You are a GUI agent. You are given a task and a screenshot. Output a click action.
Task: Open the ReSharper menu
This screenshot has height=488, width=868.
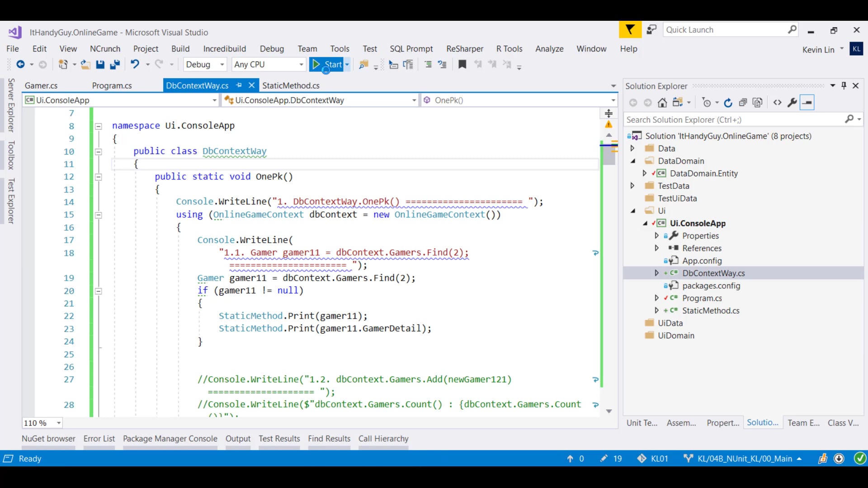click(464, 49)
